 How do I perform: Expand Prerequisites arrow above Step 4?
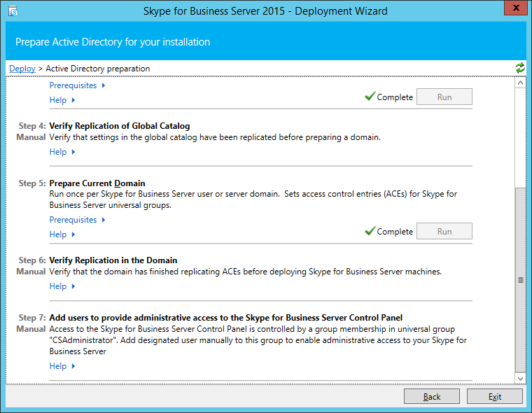(104, 85)
